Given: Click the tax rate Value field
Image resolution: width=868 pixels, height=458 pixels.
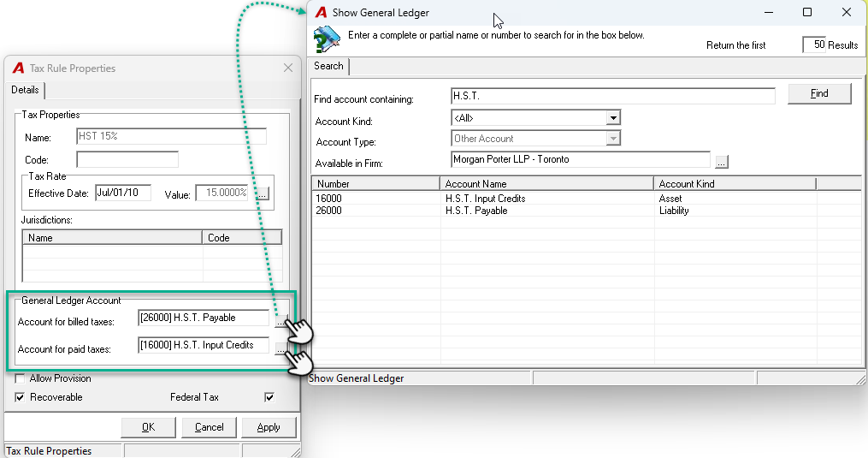Looking at the screenshot, I should point(222,193).
